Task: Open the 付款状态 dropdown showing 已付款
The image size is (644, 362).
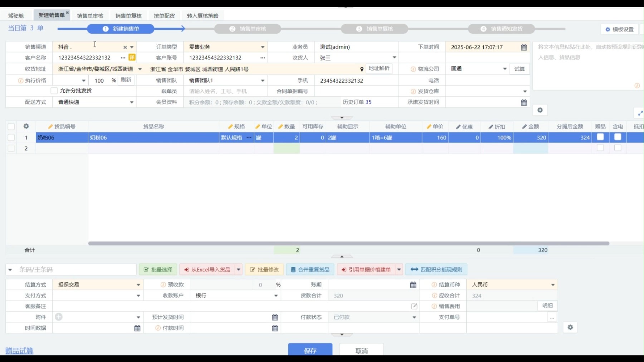Action: 414,317
